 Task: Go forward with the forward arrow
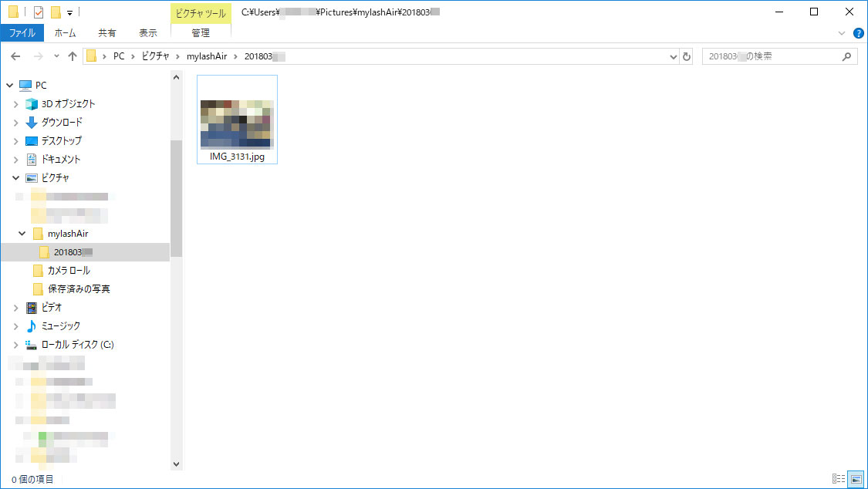tap(39, 56)
